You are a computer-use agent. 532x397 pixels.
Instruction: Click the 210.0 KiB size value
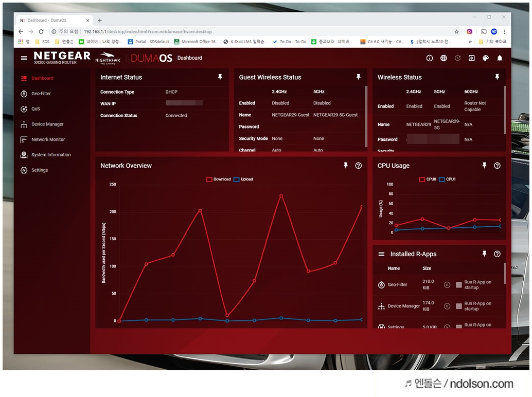click(428, 285)
